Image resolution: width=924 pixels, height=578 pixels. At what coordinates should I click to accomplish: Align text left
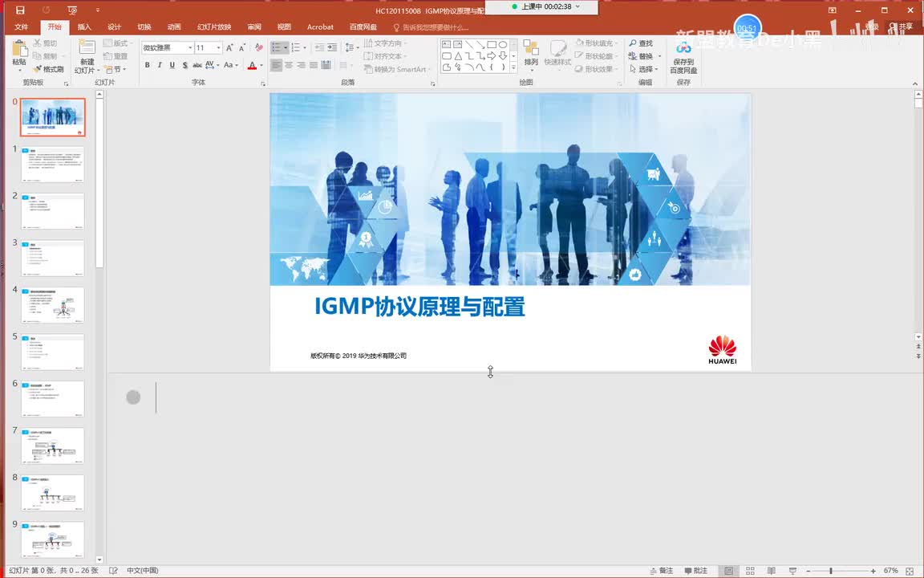click(x=277, y=66)
